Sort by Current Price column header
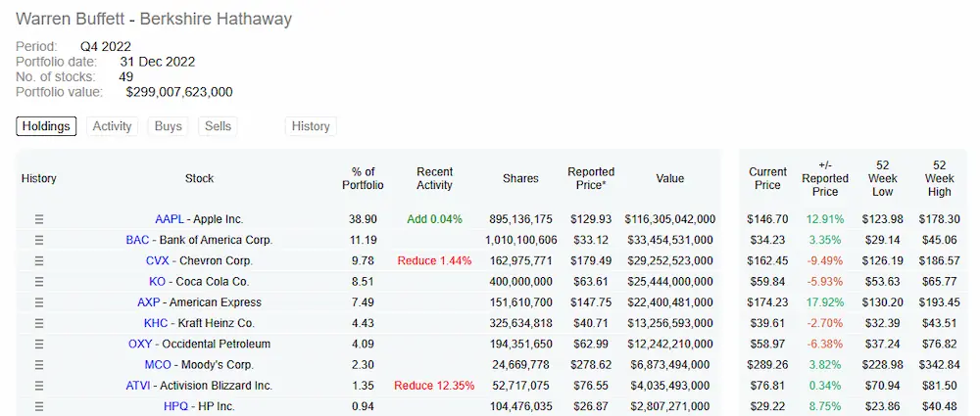Image resolution: width=980 pixels, height=416 pixels. coord(767,179)
